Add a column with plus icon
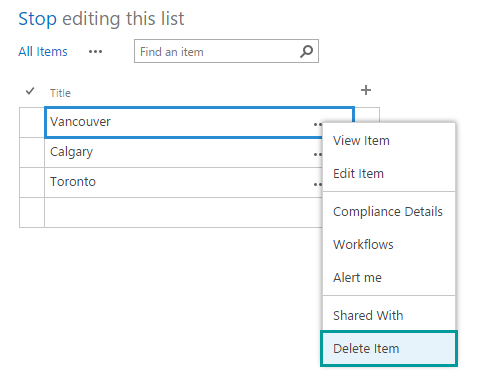The width and height of the screenshot is (478, 388). point(366,90)
